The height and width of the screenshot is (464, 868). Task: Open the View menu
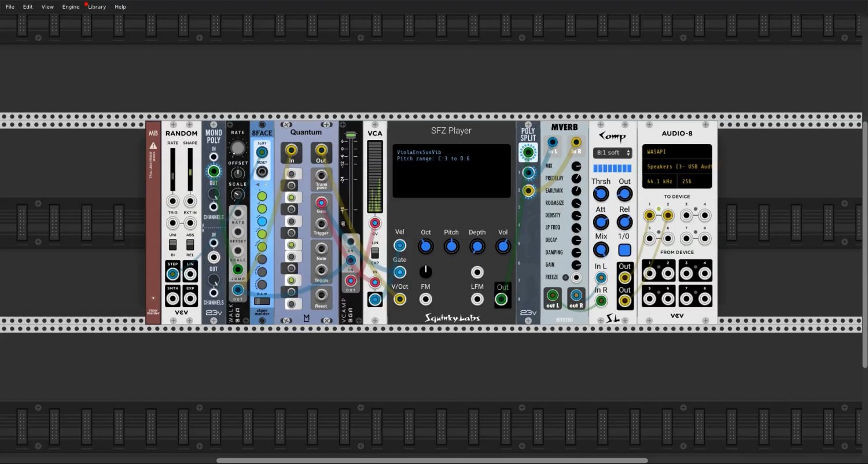pyautogui.click(x=47, y=7)
